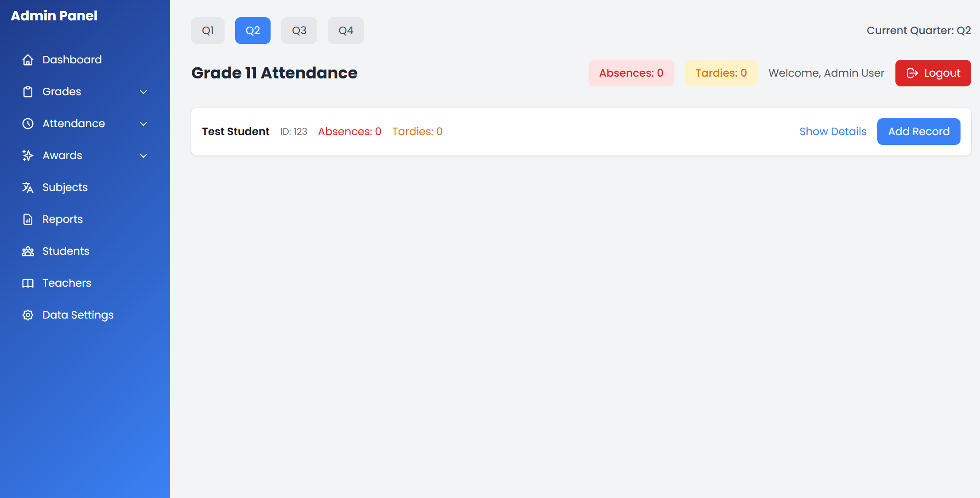Viewport: 980px width, 498px height.
Task: Click the Admin Panel title
Action: (54, 16)
